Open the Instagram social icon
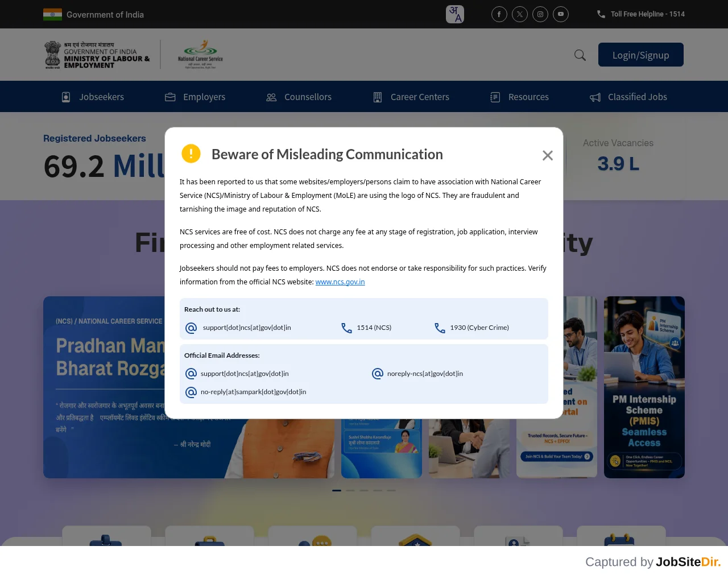Image resolution: width=728 pixels, height=579 pixels. [540, 14]
